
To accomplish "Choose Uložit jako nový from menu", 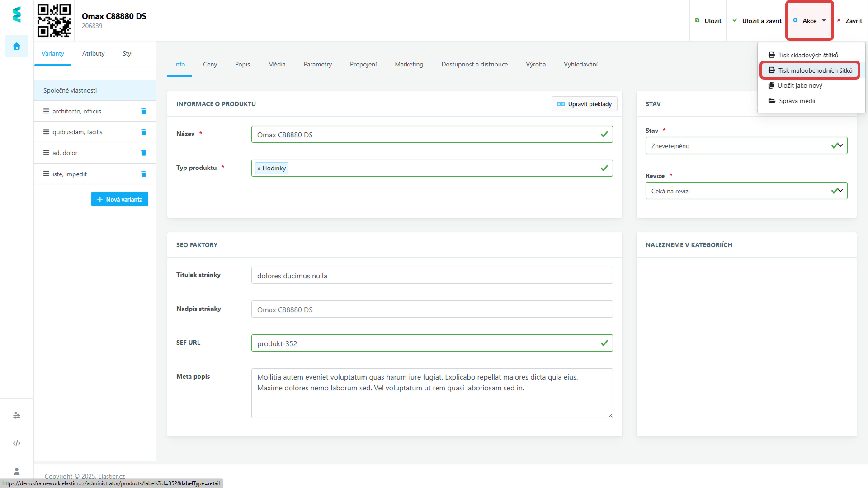I will (799, 85).
